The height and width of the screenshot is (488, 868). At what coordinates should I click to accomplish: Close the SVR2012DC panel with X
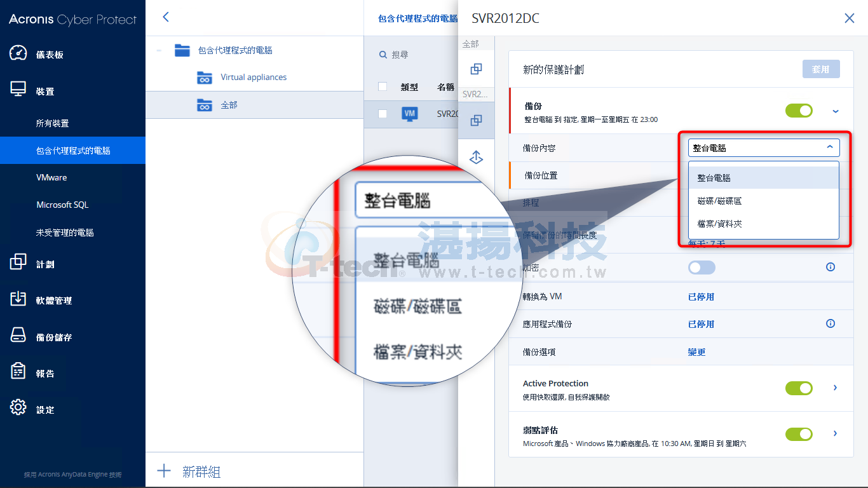tap(850, 18)
